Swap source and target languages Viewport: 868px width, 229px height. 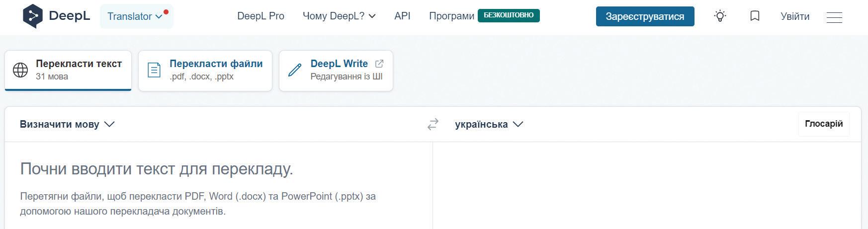[x=433, y=124]
